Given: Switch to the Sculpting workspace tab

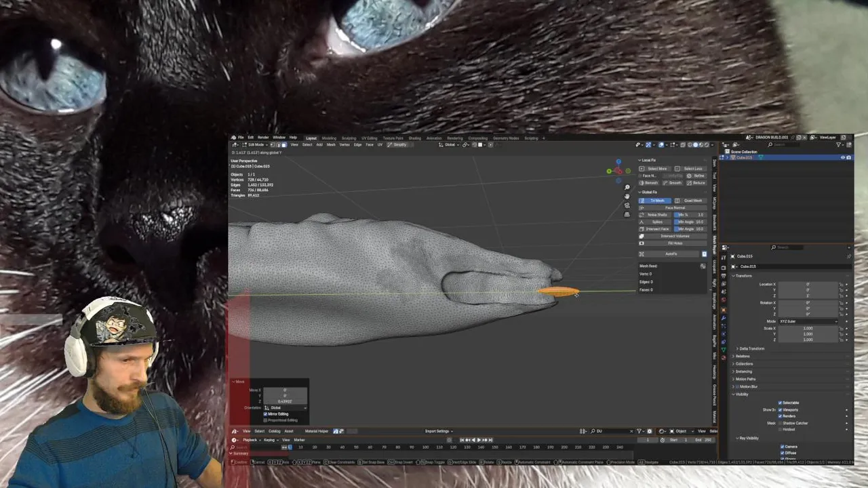Looking at the screenshot, I should (x=349, y=138).
